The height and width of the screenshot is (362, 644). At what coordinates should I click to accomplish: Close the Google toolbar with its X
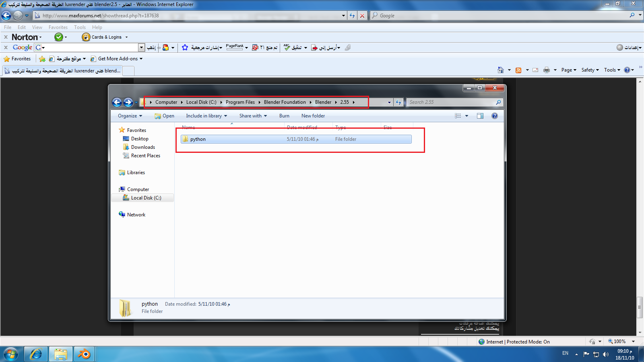(x=6, y=47)
